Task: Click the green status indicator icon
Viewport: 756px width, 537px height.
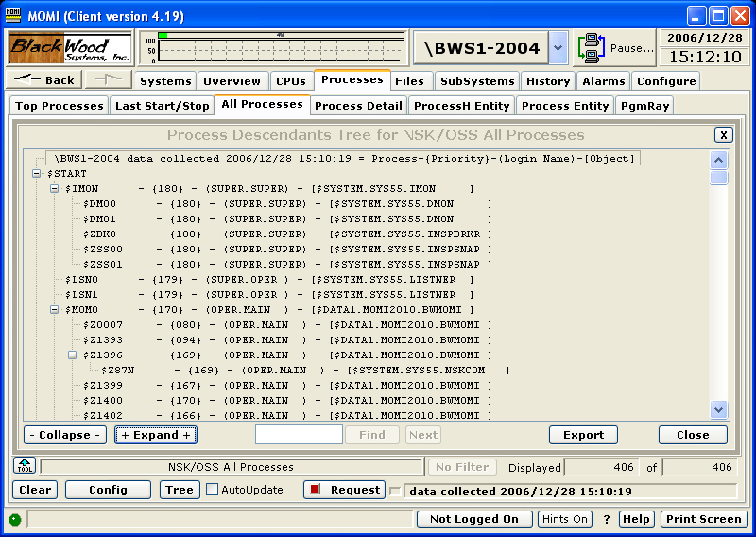Action: [15, 520]
